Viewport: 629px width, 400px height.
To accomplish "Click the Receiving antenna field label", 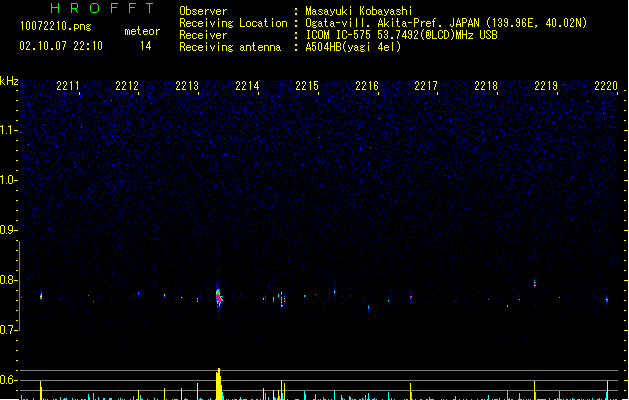I will [x=230, y=47].
